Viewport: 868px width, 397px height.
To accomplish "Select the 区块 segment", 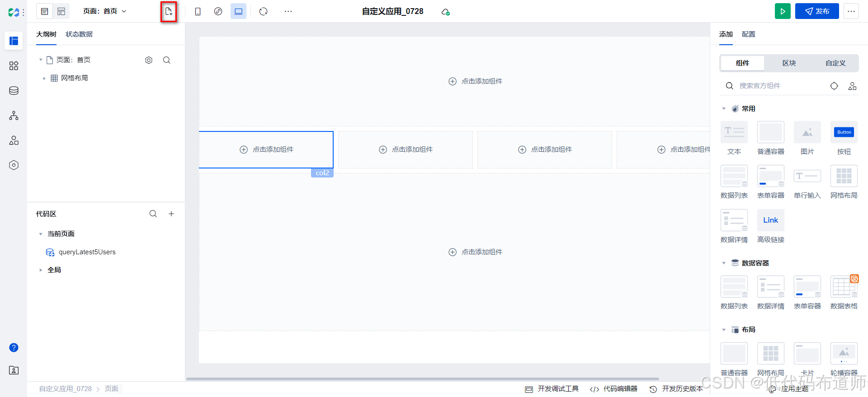I will (789, 63).
